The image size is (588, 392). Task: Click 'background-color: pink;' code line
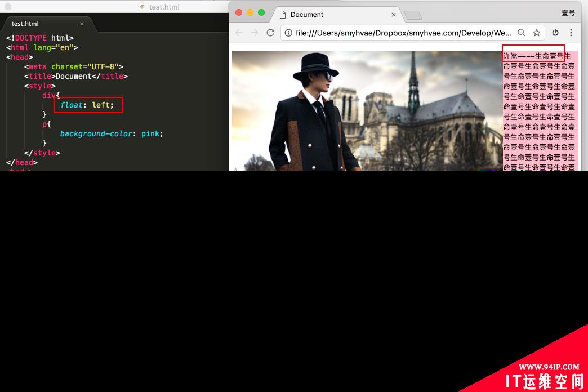[x=112, y=133]
